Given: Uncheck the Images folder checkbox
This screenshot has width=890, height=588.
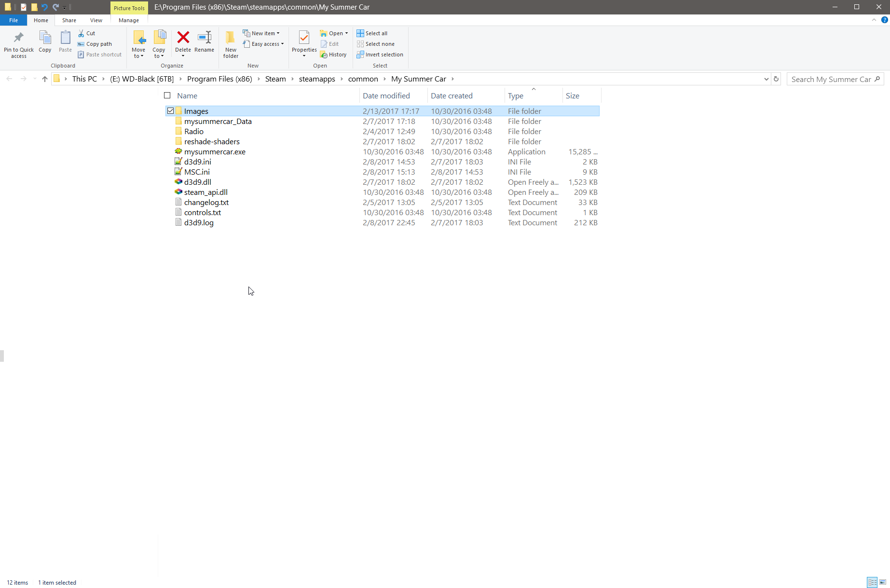Looking at the screenshot, I should [x=170, y=111].
